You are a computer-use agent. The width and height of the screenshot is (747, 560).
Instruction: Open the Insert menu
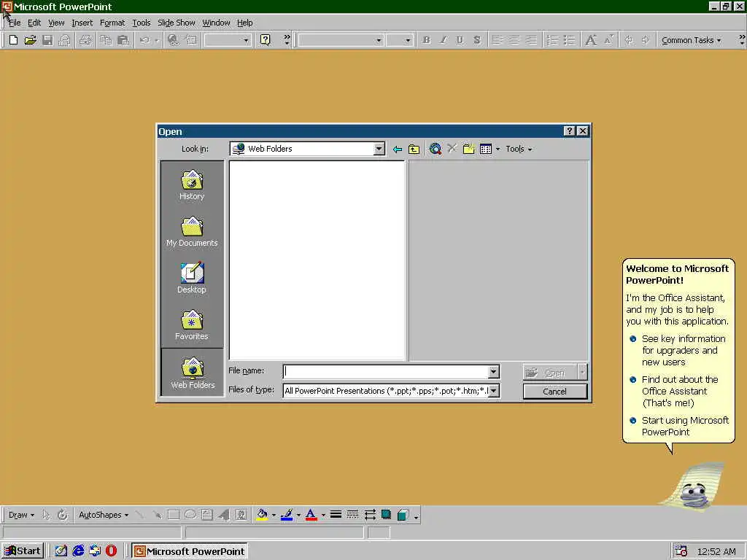pos(82,23)
